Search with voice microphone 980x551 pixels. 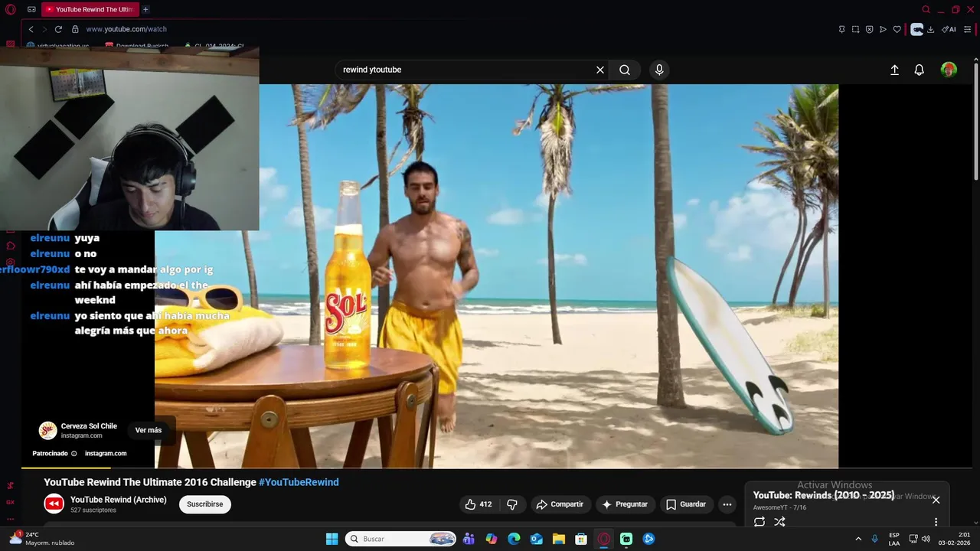pos(659,70)
